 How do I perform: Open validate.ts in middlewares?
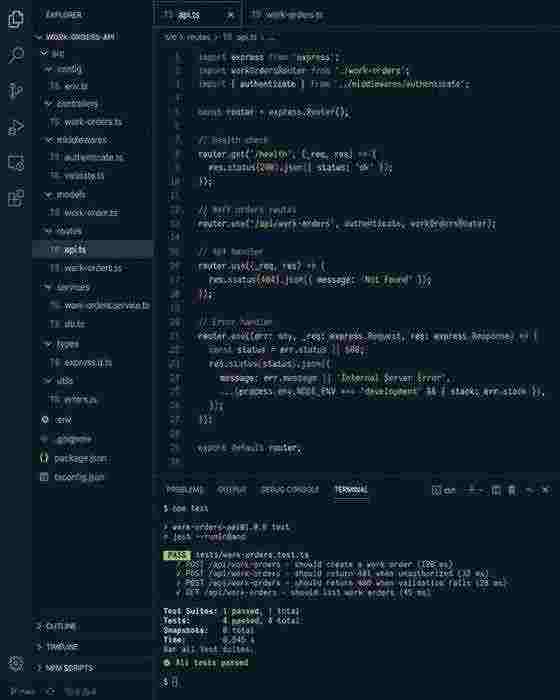point(92,176)
